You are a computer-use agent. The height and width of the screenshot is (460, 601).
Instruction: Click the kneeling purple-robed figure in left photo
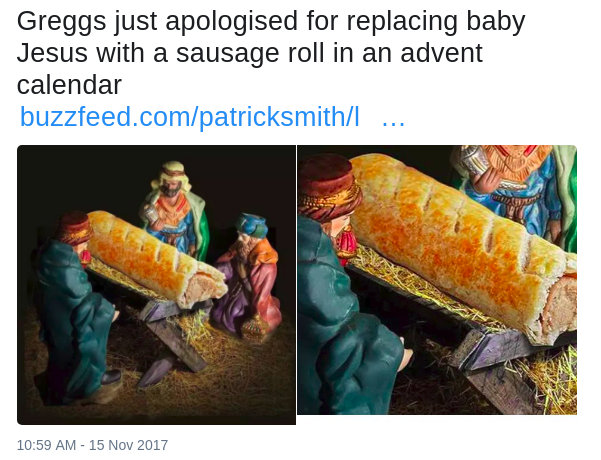[247, 278]
